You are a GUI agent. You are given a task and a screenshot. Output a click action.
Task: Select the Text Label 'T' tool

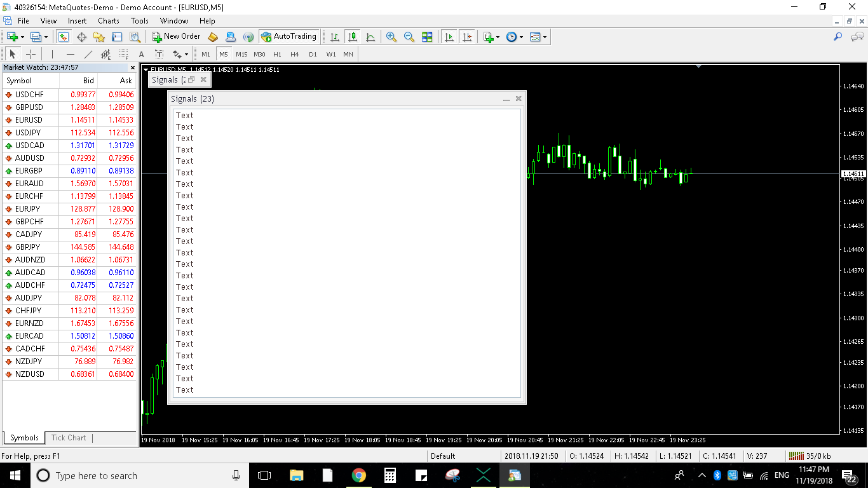(x=159, y=54)
